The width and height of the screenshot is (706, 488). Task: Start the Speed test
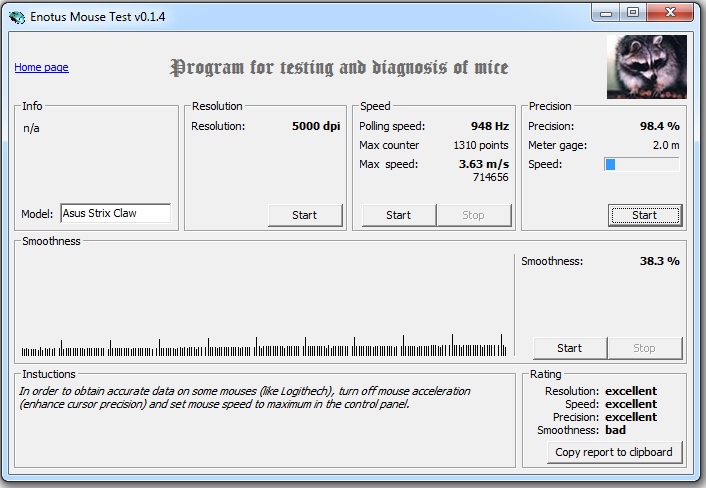point(398,215)
